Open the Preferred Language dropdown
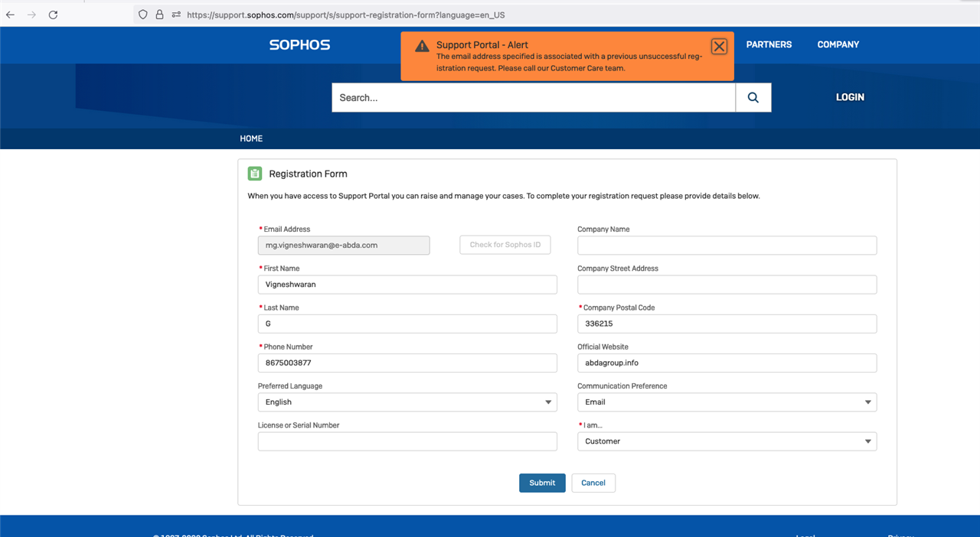Image resolution: width=980 pixels, height=537 pixels. coord(407,402)
